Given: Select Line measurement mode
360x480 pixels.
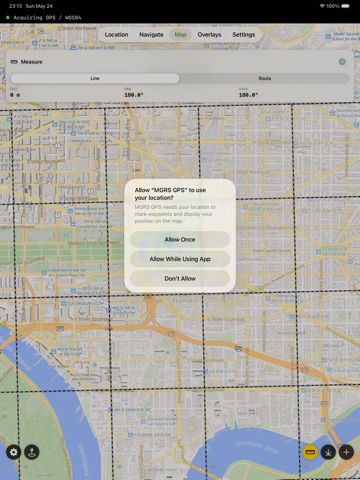Looking at the screenshot, I should point(95,78).
